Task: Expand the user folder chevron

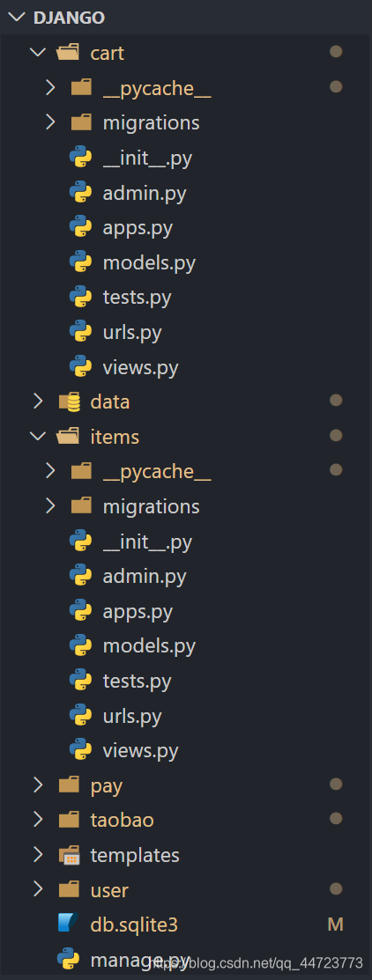Action: click(38, 889)
